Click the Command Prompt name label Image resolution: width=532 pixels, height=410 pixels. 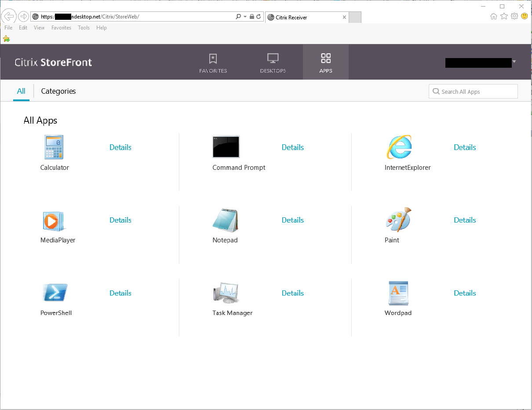(239, 168)
